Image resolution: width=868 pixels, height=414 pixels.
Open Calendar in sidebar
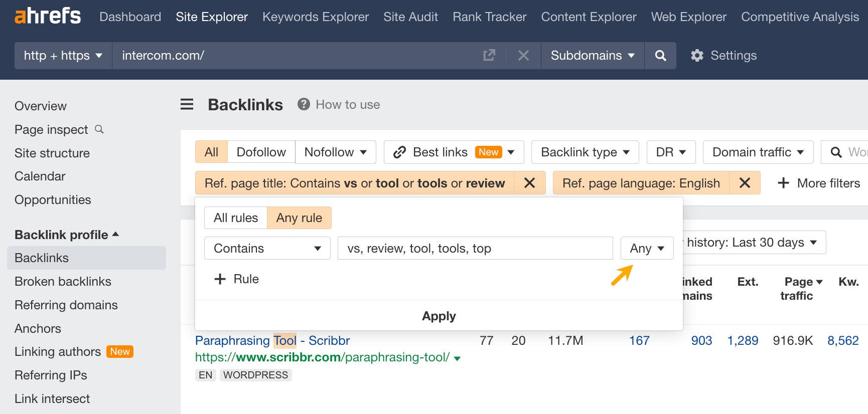[40, 176]
